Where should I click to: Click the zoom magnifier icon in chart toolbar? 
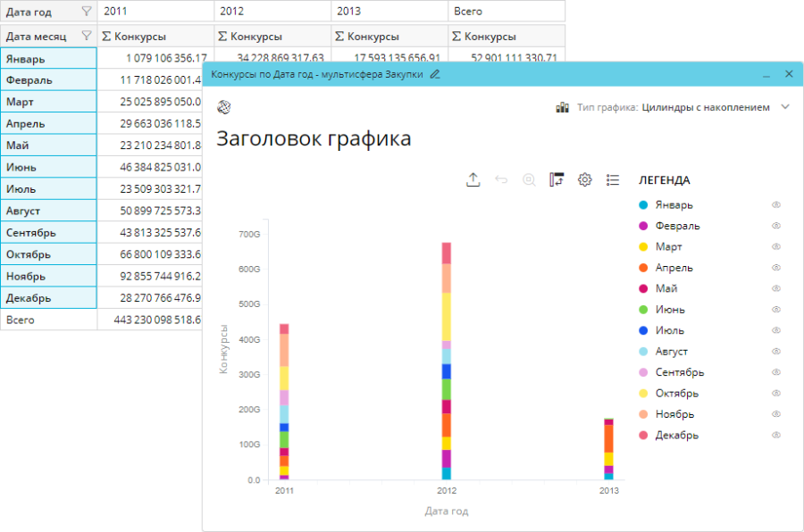click(x=529, y=179)
